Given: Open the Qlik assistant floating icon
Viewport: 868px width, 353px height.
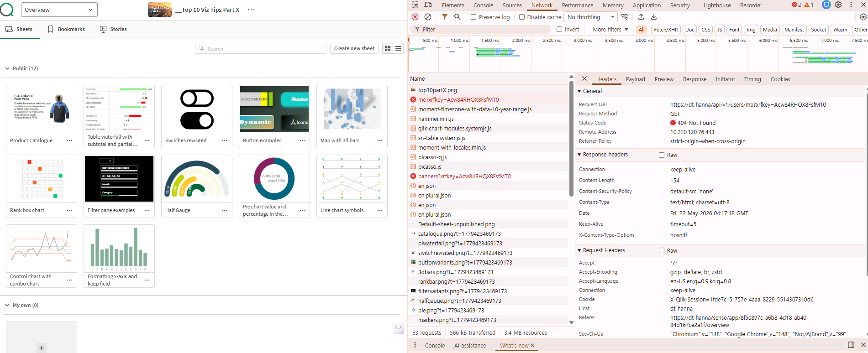Looking at the screenshot, I should coord(398,327).
